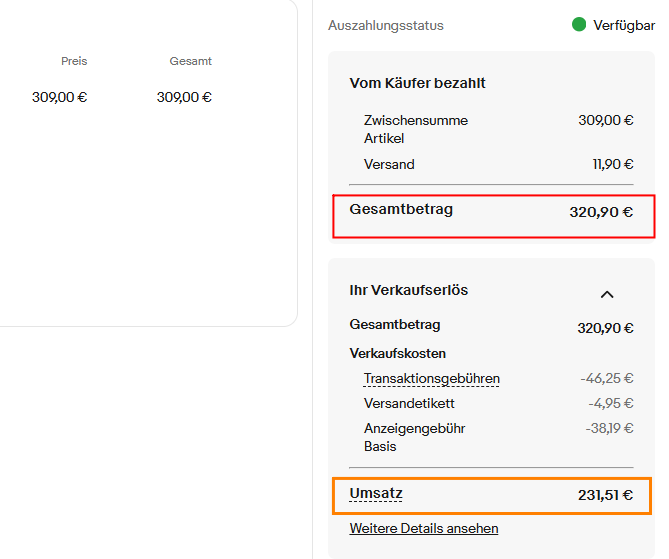Click the Verfügbar status text
Screen dimensions: 669x559
[624, 25]
